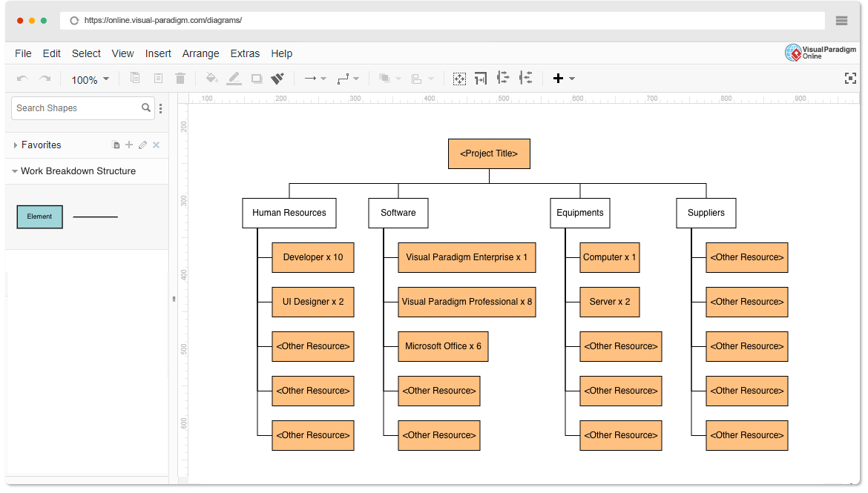This screenshot has height=493, width=868.
Task: Click the sidebar collapse handle
Action: coord(174,300)
